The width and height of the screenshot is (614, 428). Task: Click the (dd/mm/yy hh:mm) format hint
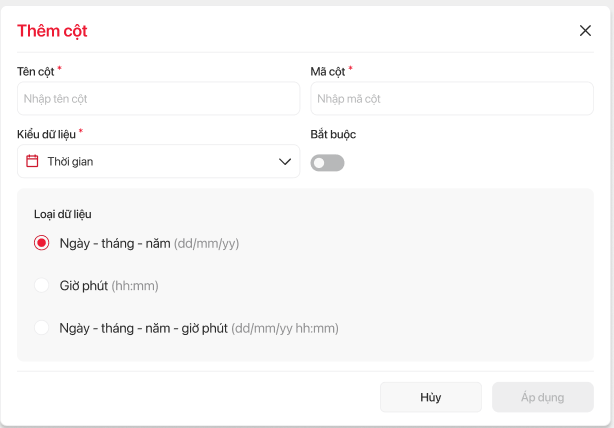click(285, 328)
